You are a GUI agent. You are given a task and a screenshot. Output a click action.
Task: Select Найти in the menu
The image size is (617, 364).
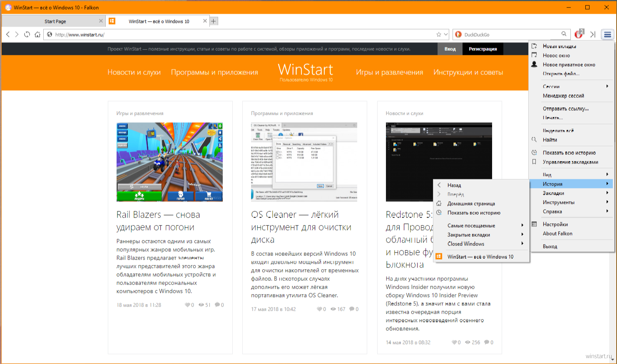572,140
